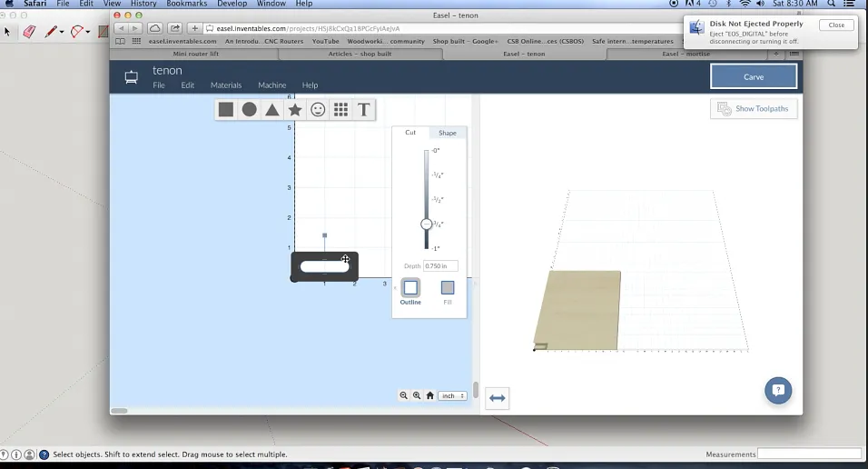Viewport: 868px width, 469px height.
Task: Select the SketchUp arrow select tool
Action: 7,32
